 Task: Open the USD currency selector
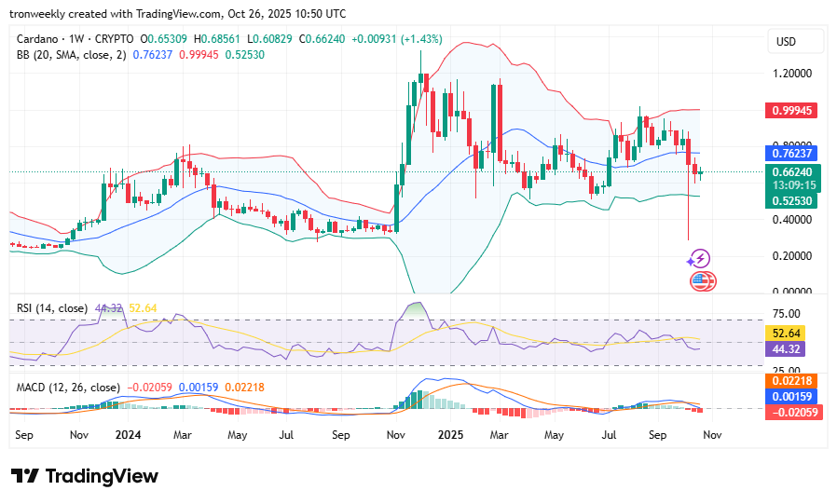point(786,41)
